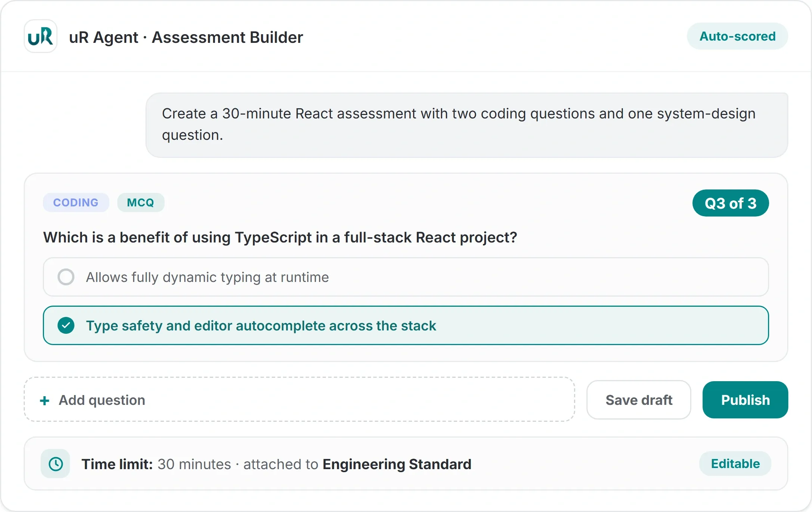Click the CODING tag
812x512 pixels.
click(x=76, y=203)
